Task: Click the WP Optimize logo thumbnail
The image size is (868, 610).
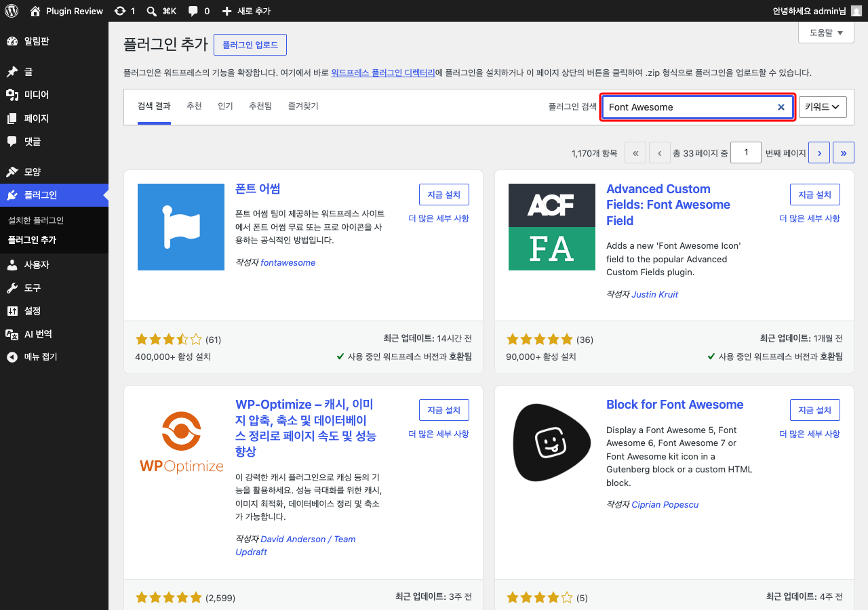Action: tap(181, 443)
